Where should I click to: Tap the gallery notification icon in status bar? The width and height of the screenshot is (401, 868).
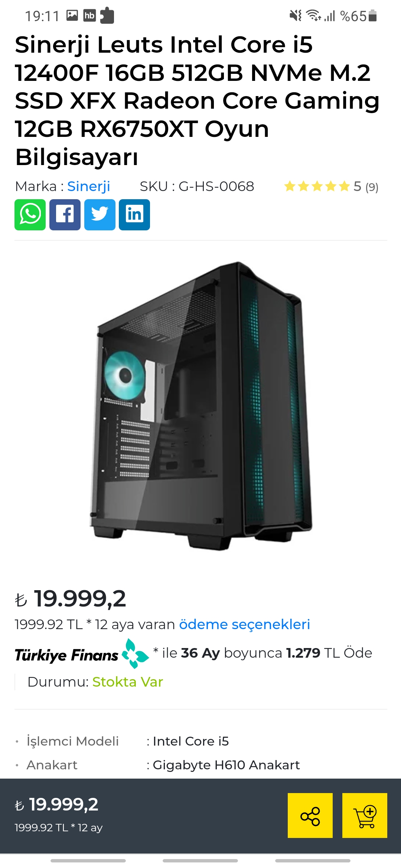[x=72, y=15]
